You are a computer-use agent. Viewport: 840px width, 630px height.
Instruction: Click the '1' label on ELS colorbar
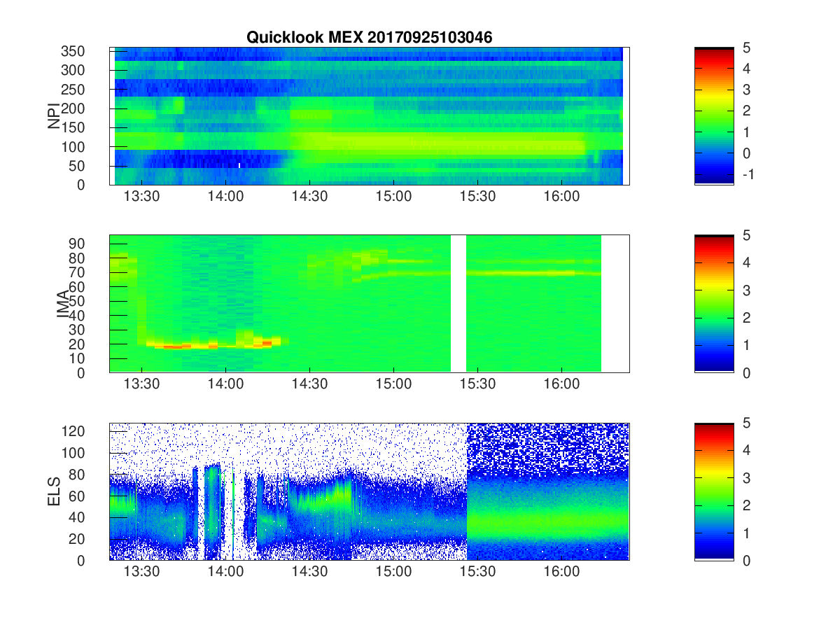click(746, 533)
